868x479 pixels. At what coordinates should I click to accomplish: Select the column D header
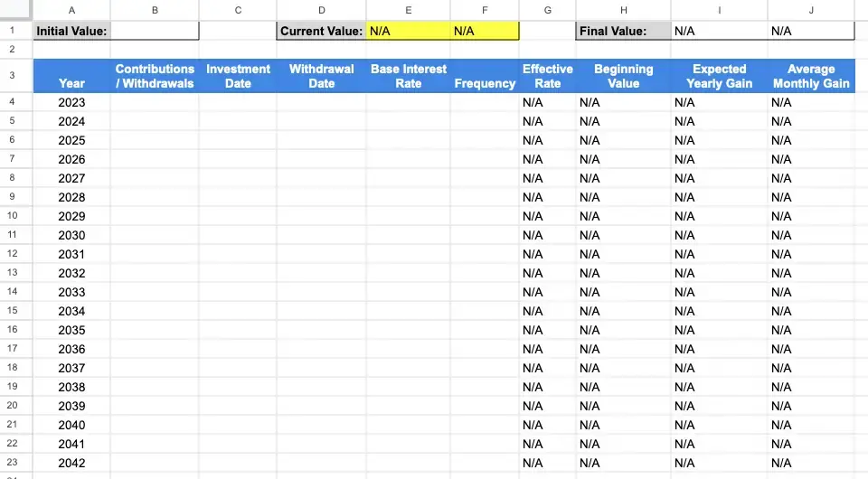pos(322,10)
